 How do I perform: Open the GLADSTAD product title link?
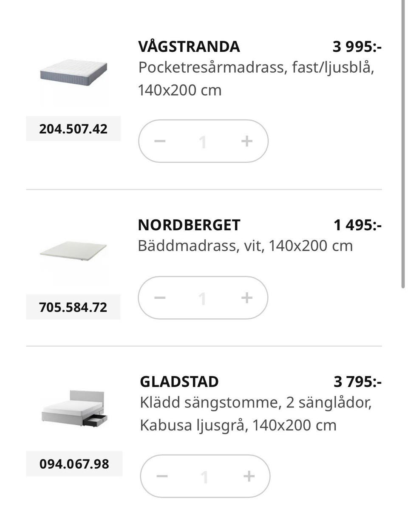point(179,382)
